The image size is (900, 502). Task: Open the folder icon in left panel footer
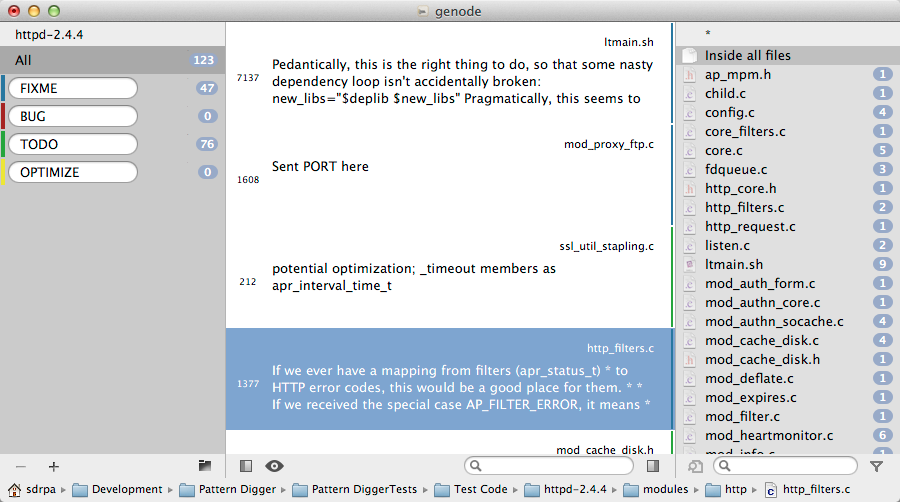pyautogui.click(x=205, y=466)
